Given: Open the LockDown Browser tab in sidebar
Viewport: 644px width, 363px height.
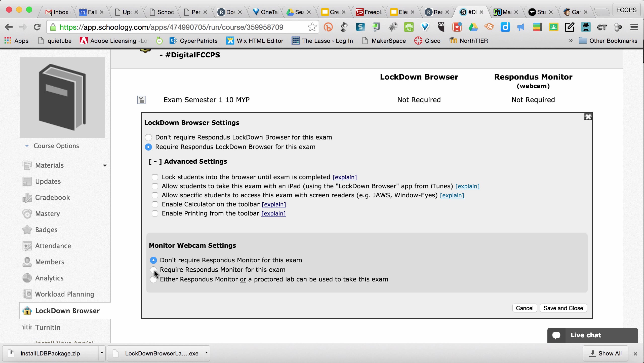Looking at the screenshot, I should tap(67, 311).
